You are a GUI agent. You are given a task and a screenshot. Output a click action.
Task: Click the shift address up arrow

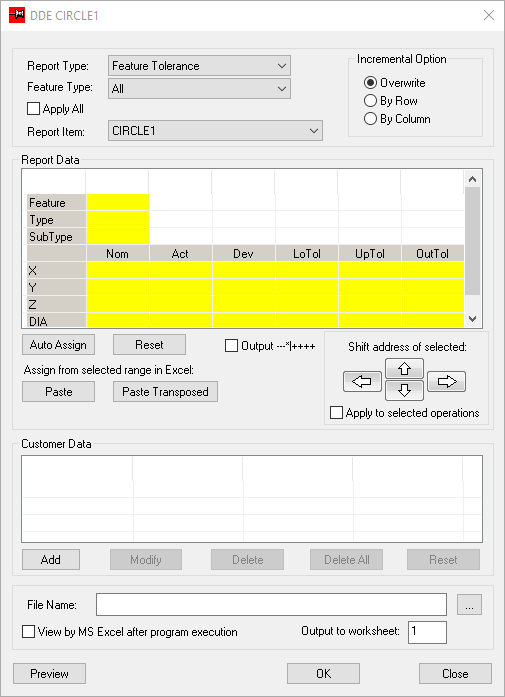coord(404,369)
